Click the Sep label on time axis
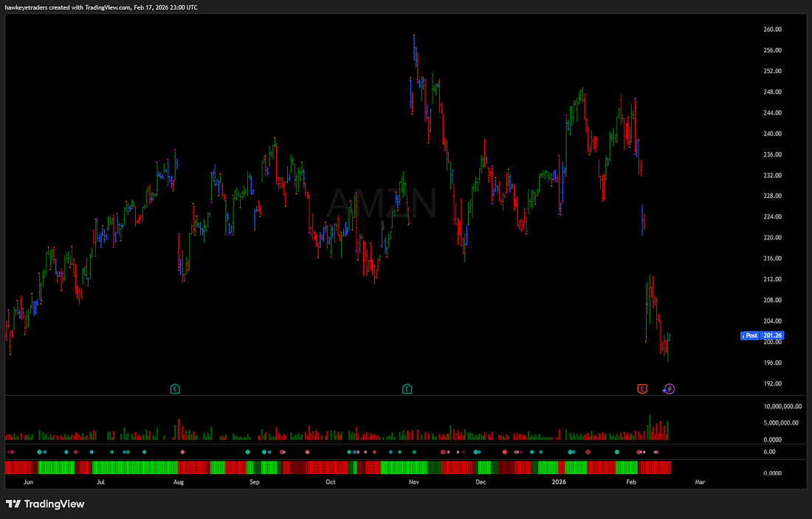 pyautogui.click(x=254, y=481)
